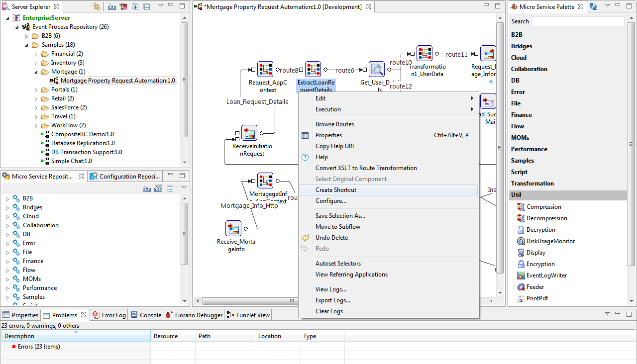This screenshot has width=637, height=364.
Task: Select the Request_AppContext component icon
Action: 265,70
